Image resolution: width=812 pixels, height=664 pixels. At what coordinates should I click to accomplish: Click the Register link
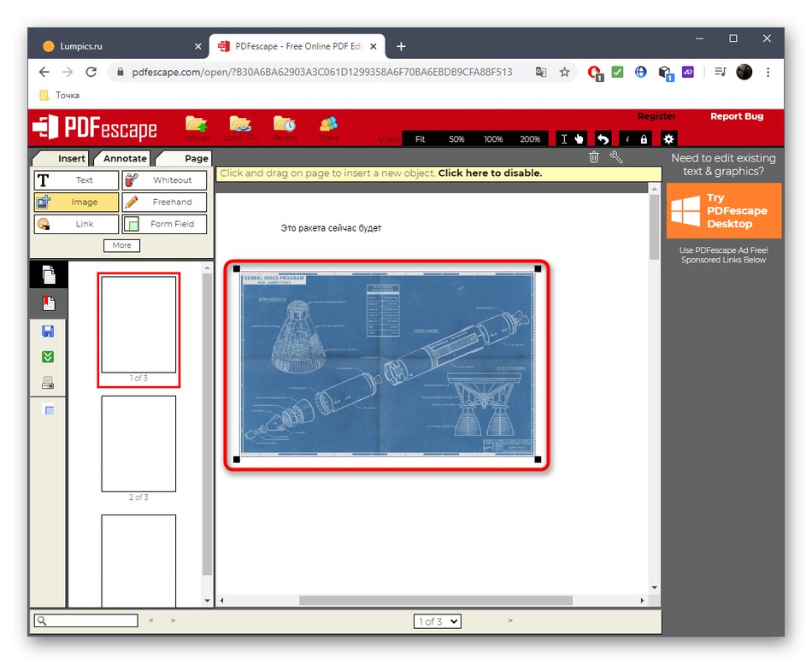click(656, 116)
